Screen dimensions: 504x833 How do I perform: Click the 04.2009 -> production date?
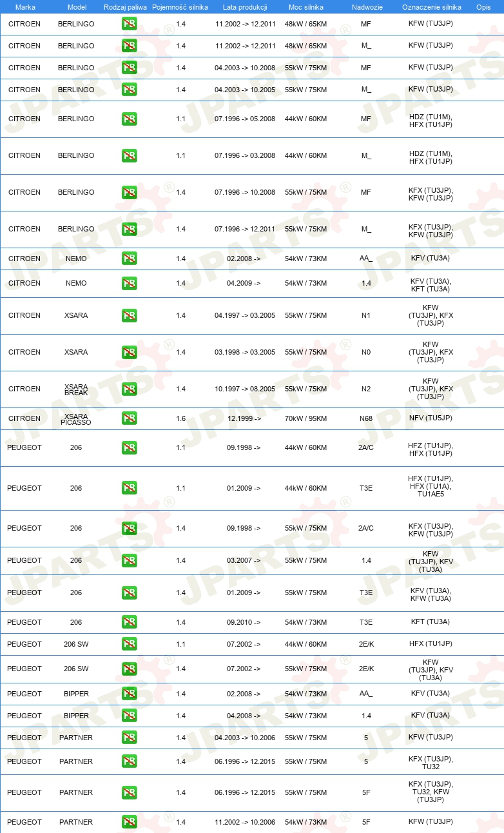coord(244,283)
